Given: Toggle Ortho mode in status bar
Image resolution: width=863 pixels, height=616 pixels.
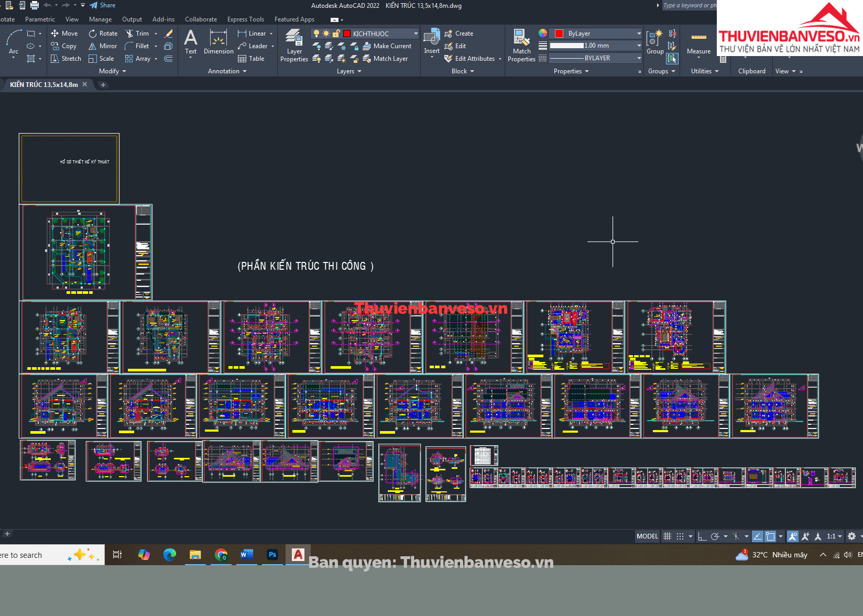Looking at the screenshot, I should pos(702,536).
